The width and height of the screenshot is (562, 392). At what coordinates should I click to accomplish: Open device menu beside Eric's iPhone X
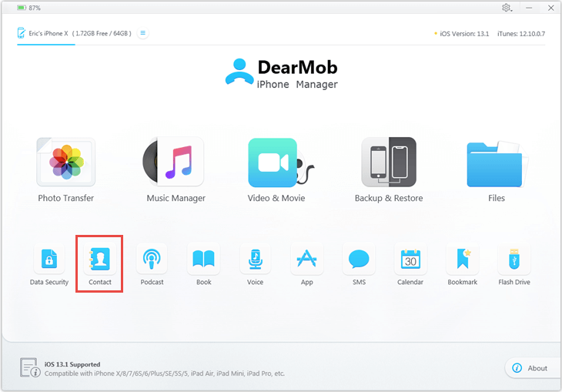click(142, 33)
